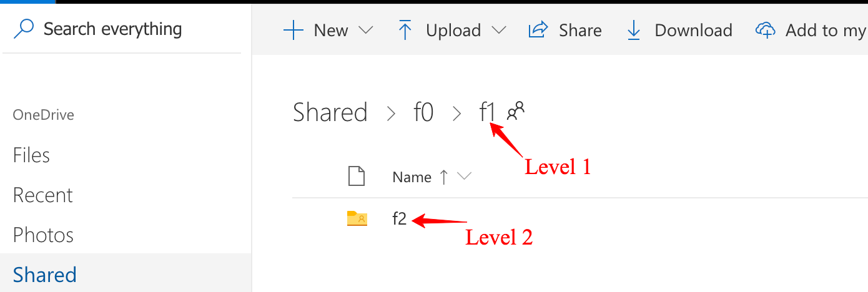The width and height of the screenshot is (868, 292).
Task: Expand the New dropdown chevron
Action: click(366, 30)
